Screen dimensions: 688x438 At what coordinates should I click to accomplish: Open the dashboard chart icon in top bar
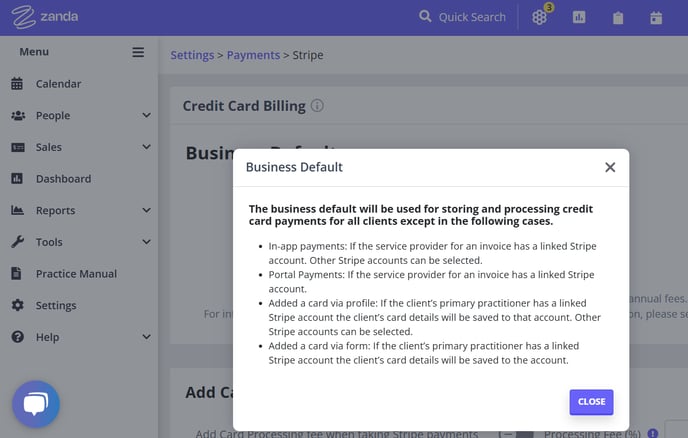[x=579, y=17]
